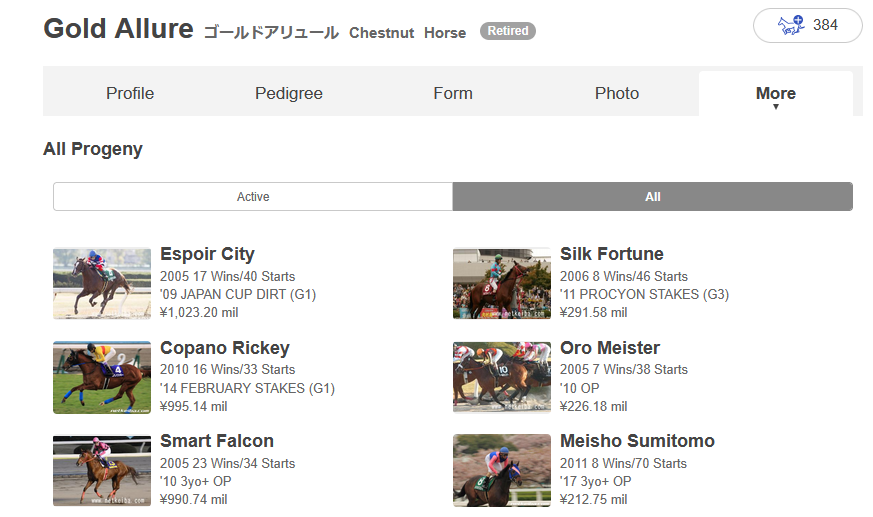This screenshot has height=517, width=873.
Task: Select the All progeny filter
Action: pyautogui.click(x=653, y=196)
